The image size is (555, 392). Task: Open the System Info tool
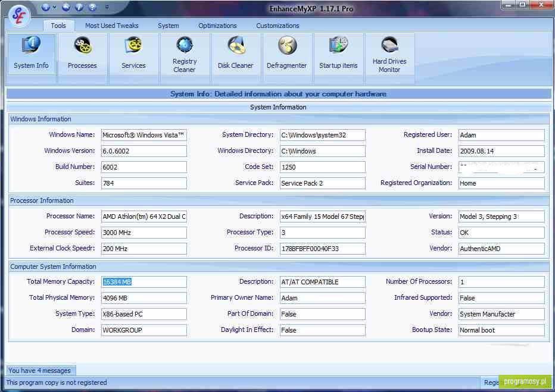(31, 54)
